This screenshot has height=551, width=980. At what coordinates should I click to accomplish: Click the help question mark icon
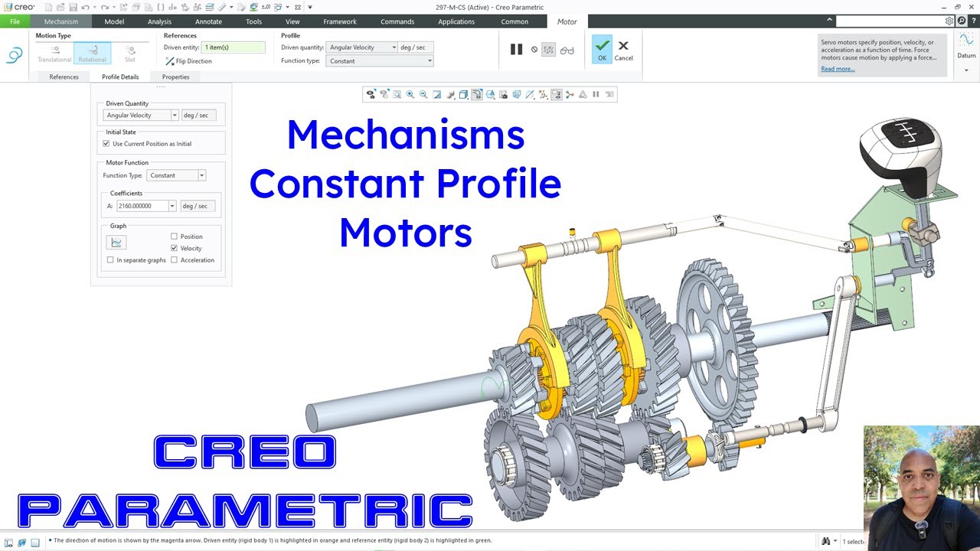click(974, 21)
